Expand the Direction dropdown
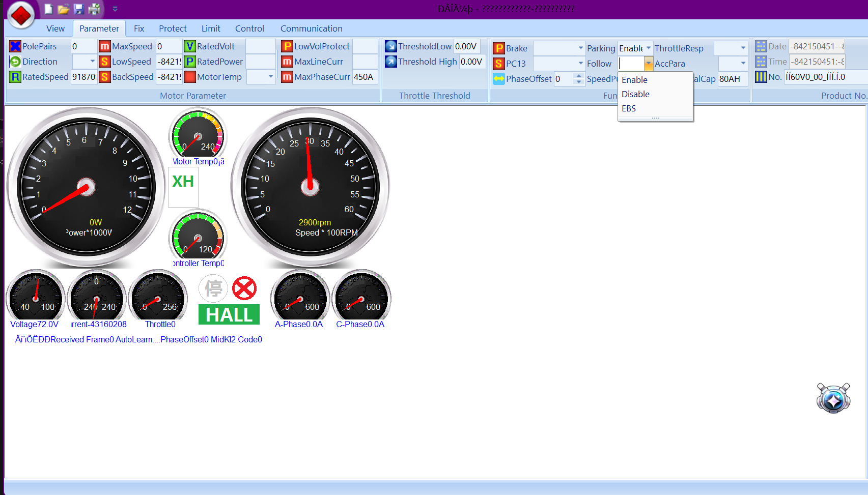Viewport: 868px width, 495px height. pyautogui.click(x=92, y=62)
